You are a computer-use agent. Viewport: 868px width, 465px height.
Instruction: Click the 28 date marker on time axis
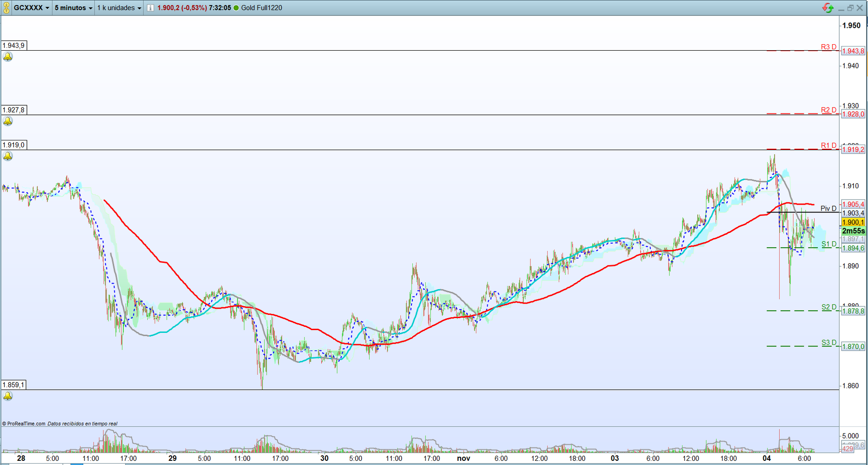point(21,458)
